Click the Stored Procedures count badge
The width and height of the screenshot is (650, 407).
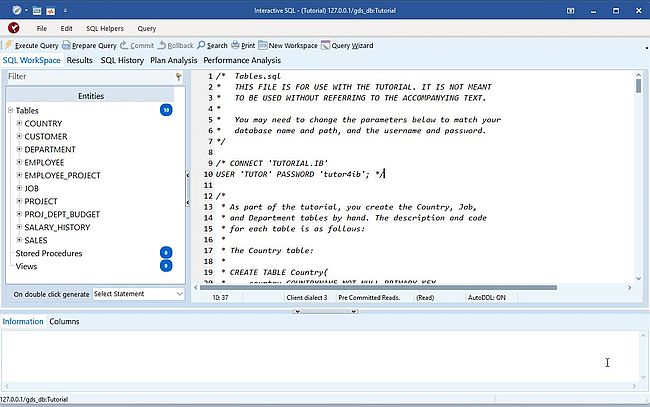[166, 253]
